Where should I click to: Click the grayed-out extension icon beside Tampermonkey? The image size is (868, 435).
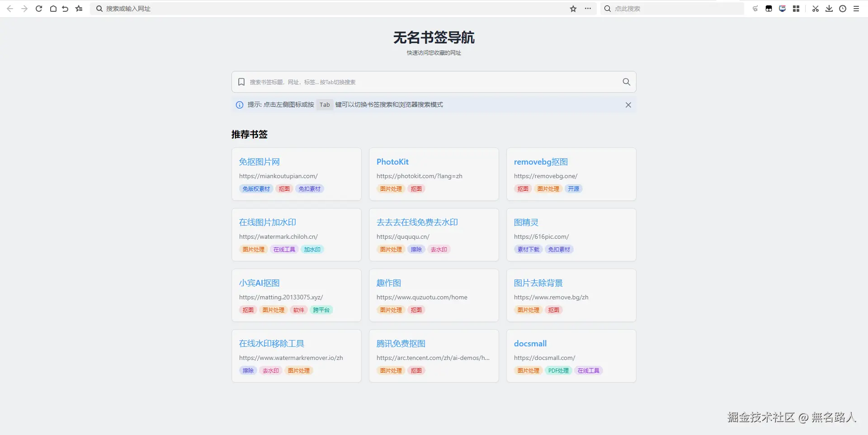(x=755, y=9)
